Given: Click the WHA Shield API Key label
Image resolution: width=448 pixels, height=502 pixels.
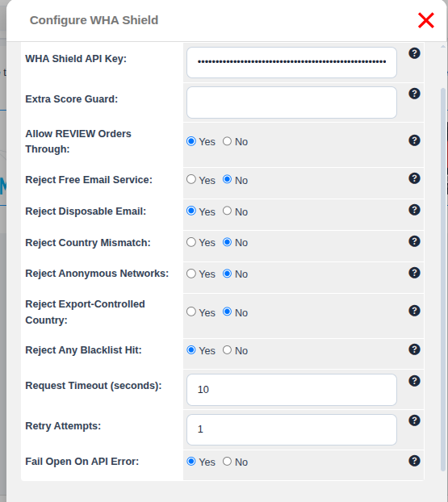Looking at the screenshot, I should [76, 59].
